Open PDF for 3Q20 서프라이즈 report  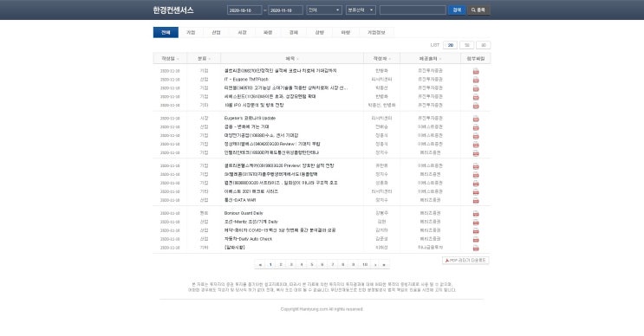[476, 183]
